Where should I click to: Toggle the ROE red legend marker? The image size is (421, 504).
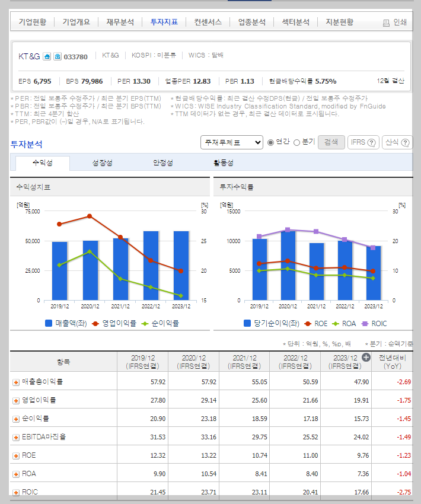[308, 324]
